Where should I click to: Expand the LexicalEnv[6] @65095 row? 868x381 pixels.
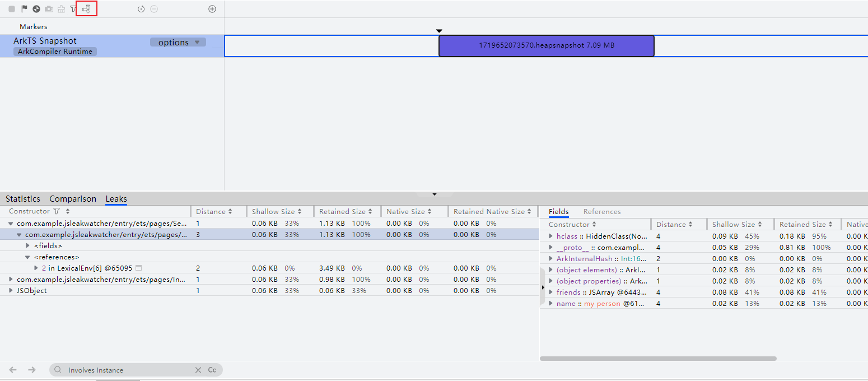(36, 268)
